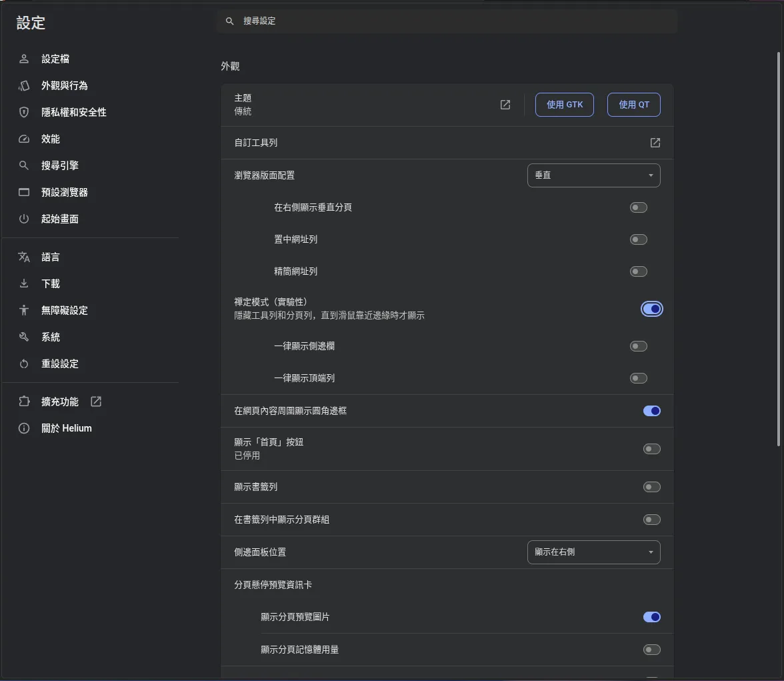784x681 pixels.
Task: Click 使用 QT button
Action: [633, 105]
